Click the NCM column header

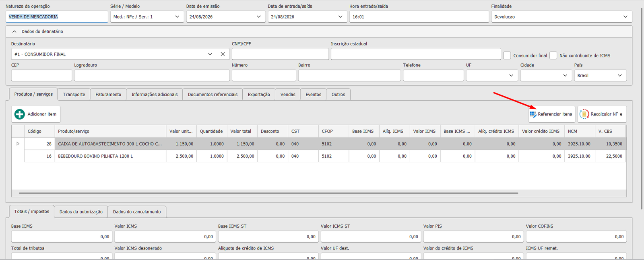tap(580, 131)
